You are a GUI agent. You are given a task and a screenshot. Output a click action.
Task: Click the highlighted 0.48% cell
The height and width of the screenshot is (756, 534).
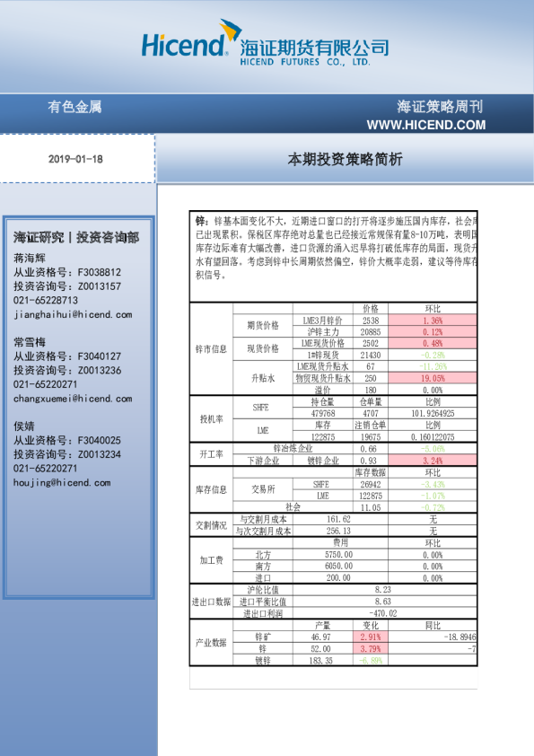coord(433,343)
